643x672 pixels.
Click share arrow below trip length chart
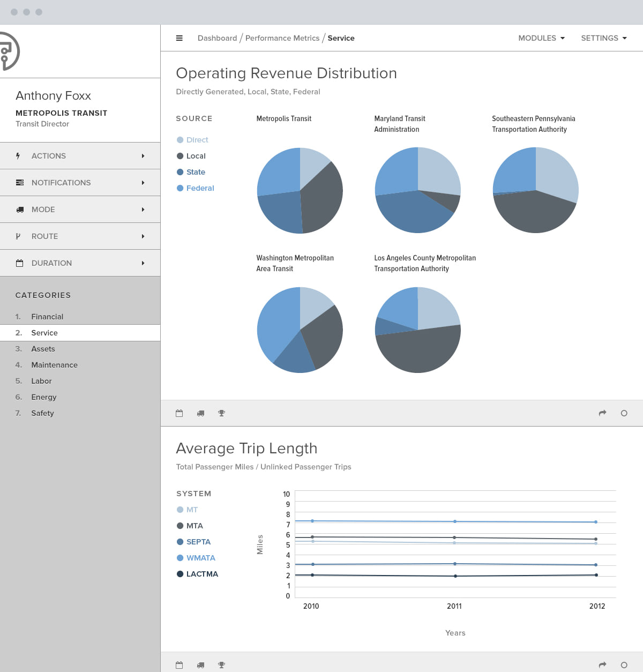[602, 665]
